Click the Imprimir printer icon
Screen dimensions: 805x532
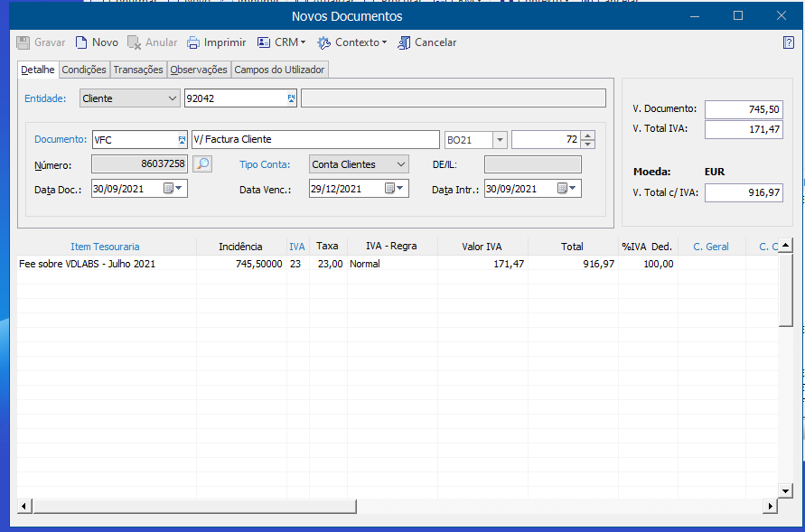coord(193,42)
